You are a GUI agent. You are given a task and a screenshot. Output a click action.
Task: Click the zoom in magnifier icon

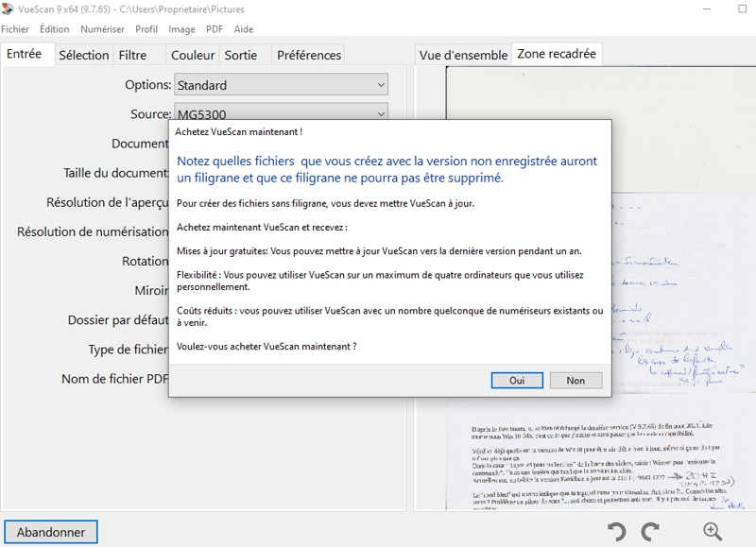point(713,532)
